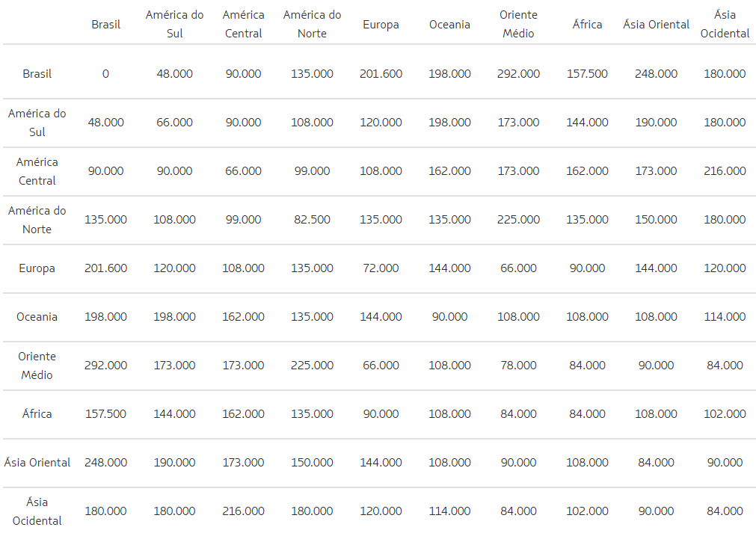756x533 pixels.
Task: Select 72.000 in the Europa row
Action: tap(381, 268)
